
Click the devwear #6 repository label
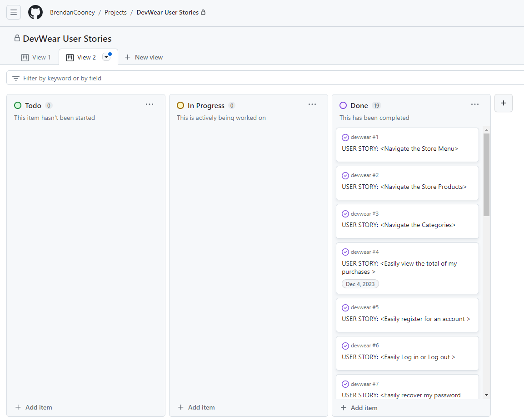pos(364,346)
